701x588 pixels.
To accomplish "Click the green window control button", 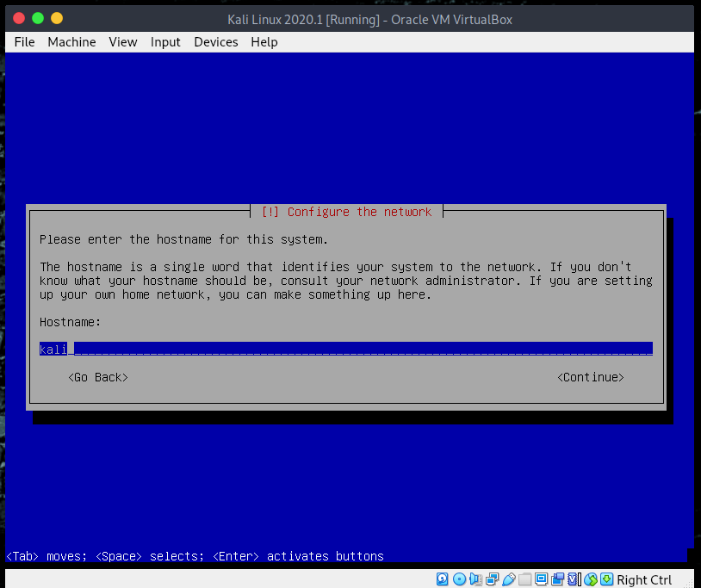I will coord(38,18).
